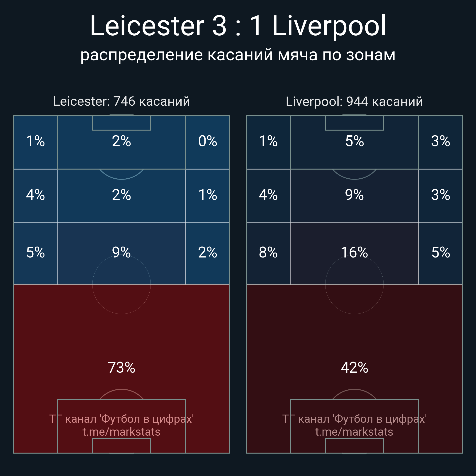
Task: Click Liverpool's 5% right midfield zone
Action: [440, 253]
